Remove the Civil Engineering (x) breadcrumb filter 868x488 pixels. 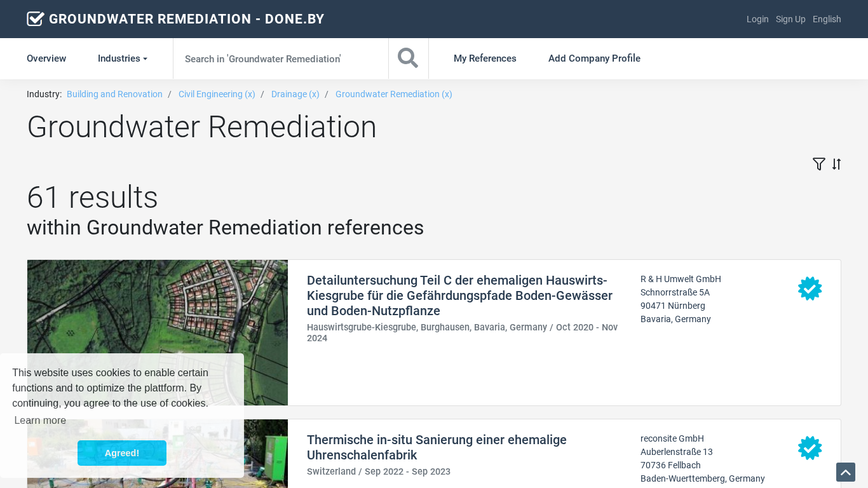click(217, 94)
